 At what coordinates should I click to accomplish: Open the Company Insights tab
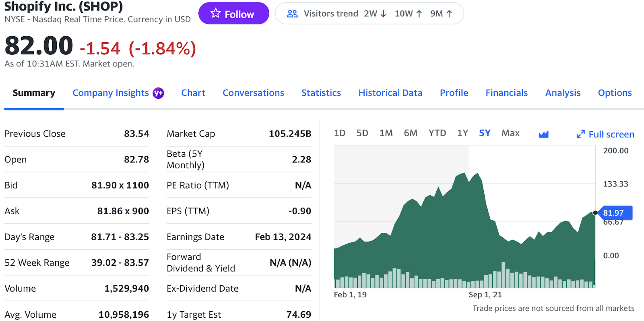pos(111,93)
